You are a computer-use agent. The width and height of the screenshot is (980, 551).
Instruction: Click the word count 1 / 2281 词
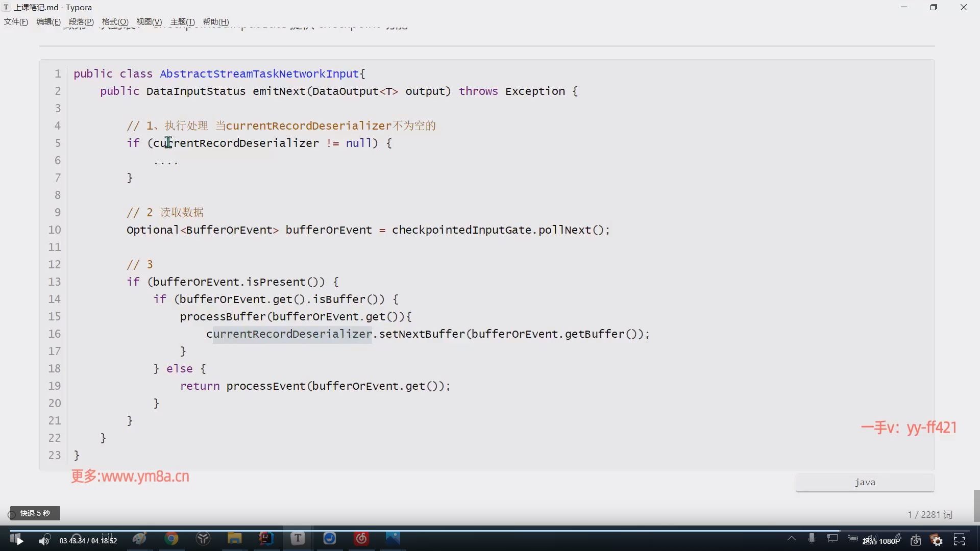(x=929, y=515)
